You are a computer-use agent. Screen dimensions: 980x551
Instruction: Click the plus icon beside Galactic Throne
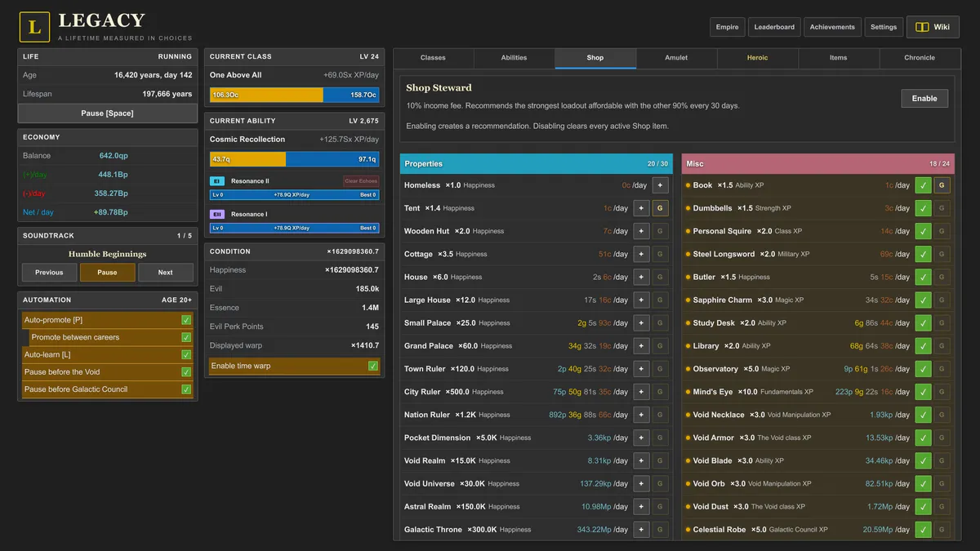[641, 530]
